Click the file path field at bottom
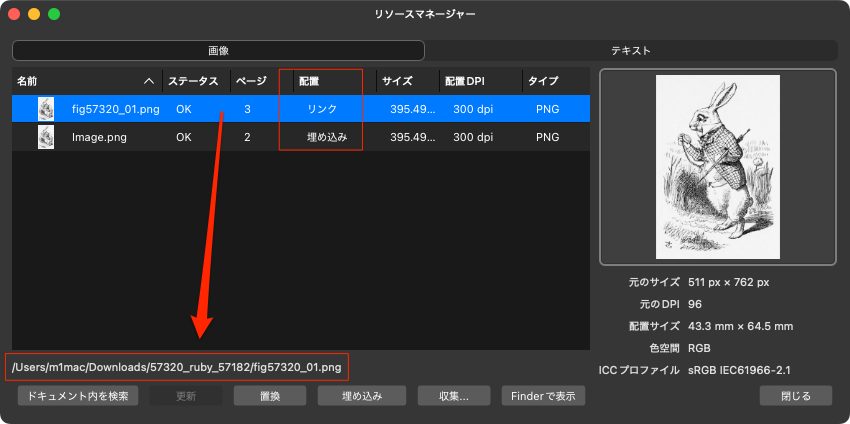 (177, 367)
